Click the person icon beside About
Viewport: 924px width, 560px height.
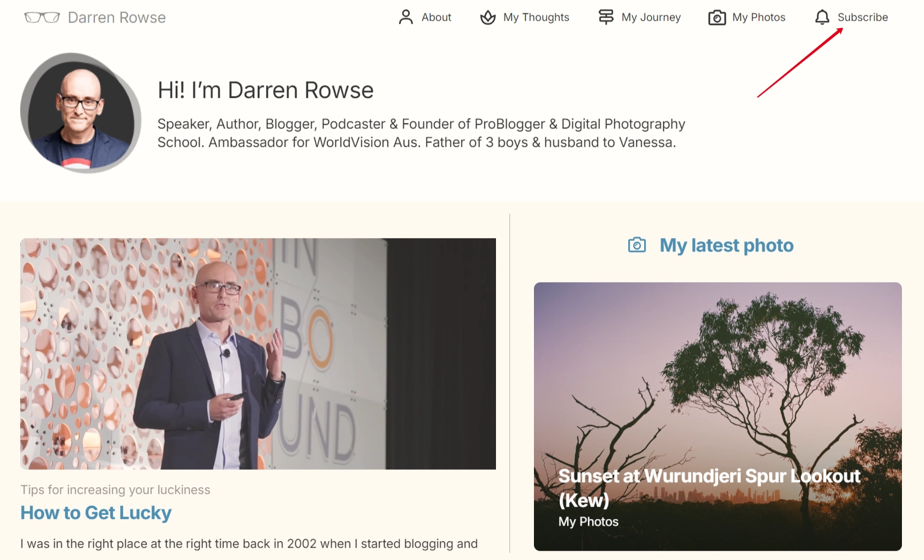point(406,17)
